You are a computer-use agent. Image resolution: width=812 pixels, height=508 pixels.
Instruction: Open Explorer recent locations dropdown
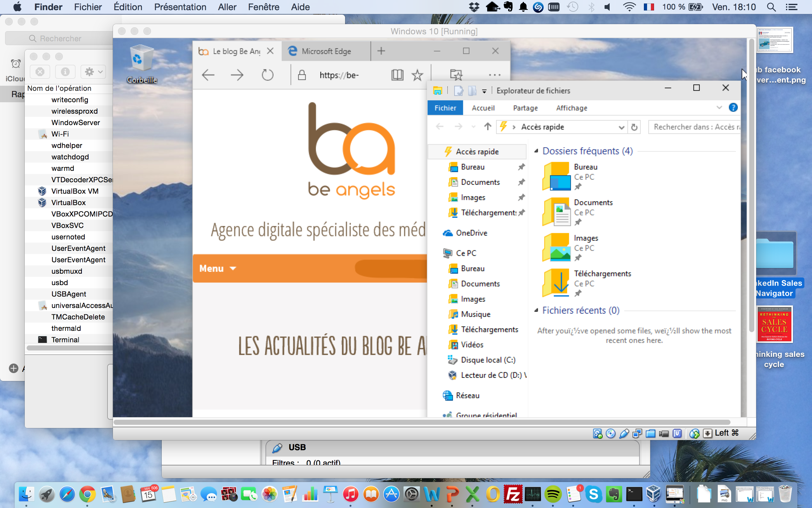coord(474,127)
